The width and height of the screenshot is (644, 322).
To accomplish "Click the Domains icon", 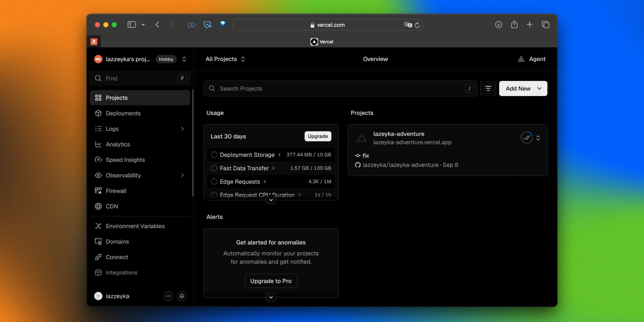I will (98, 242).
